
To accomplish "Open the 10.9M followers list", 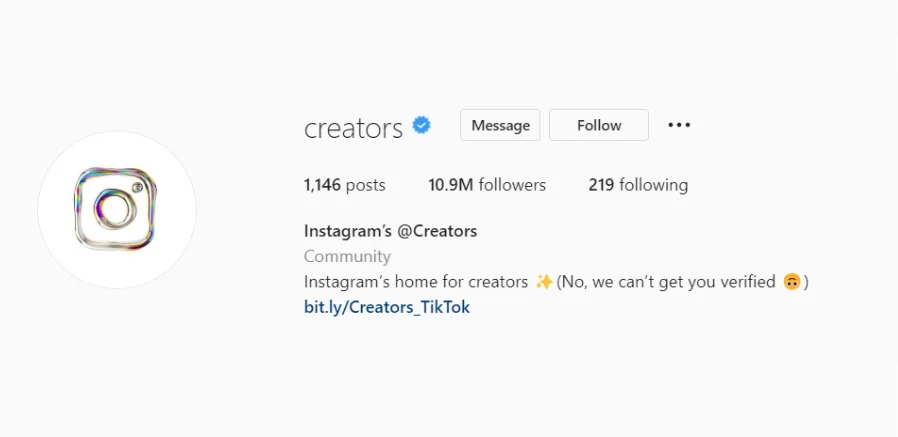I will [487, 185].
